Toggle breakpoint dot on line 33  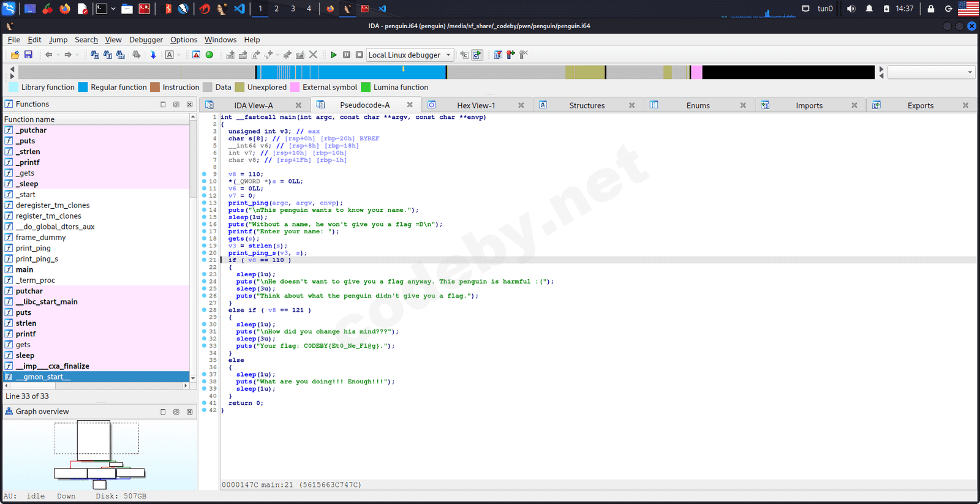tap(204, 346)
